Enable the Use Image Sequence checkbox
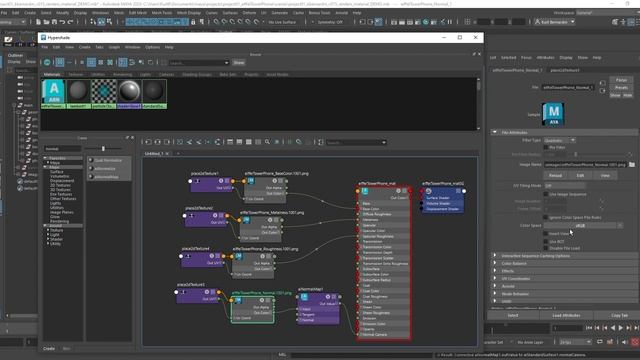The image size is (640, 360). click(546, 194)
